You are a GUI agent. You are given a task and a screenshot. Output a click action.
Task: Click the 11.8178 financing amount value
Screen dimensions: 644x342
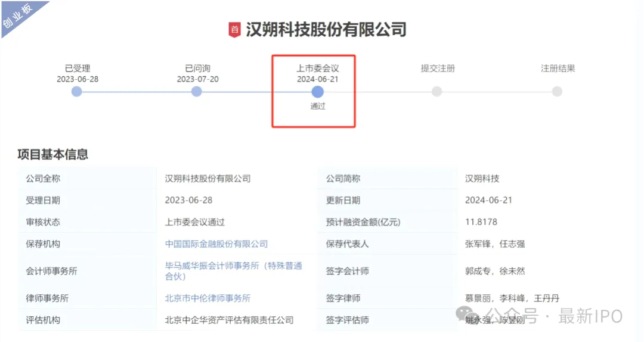click(x=481, y=222)
